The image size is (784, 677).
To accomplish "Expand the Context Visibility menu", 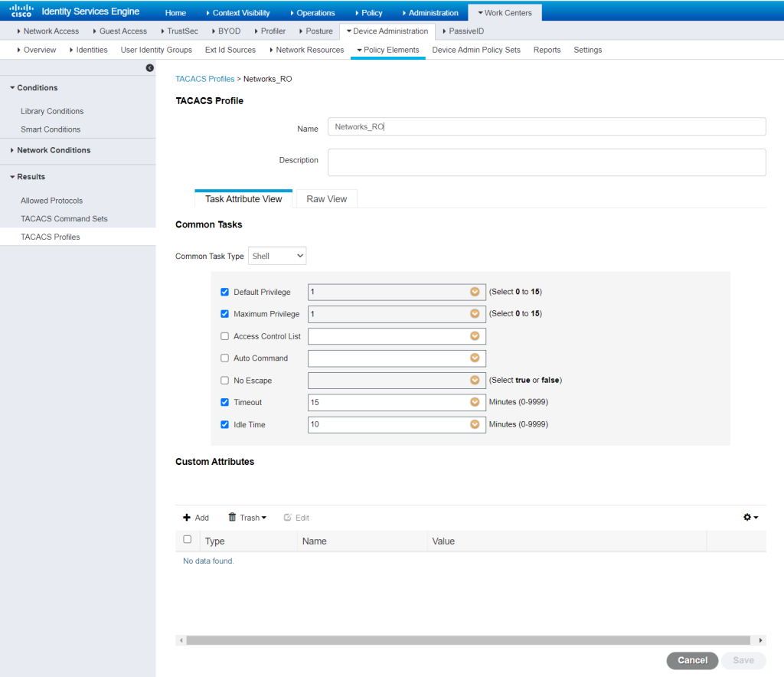I will point(238,12).
